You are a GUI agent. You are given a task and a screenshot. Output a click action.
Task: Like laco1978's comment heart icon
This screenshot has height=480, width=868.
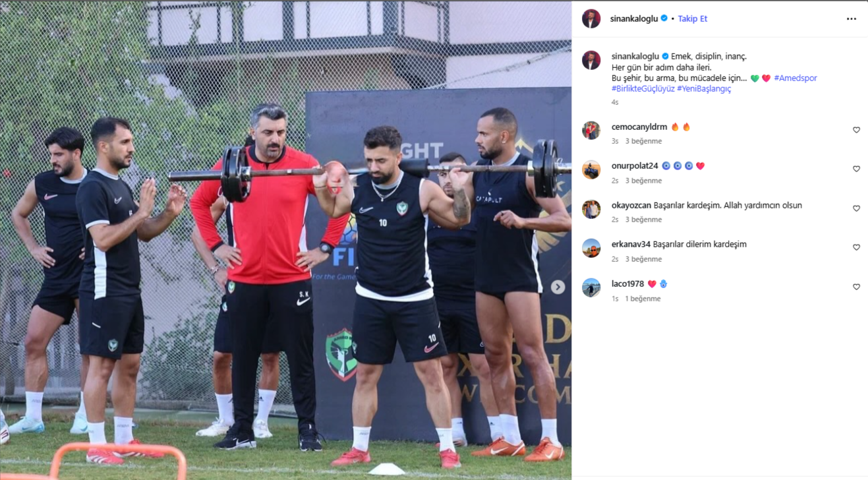(x=856, y=287)
